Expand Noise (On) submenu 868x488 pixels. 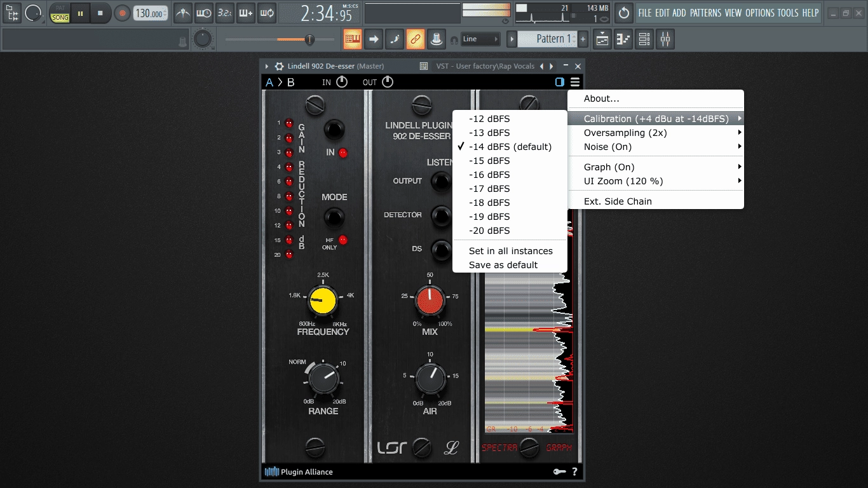click(656, 147)
